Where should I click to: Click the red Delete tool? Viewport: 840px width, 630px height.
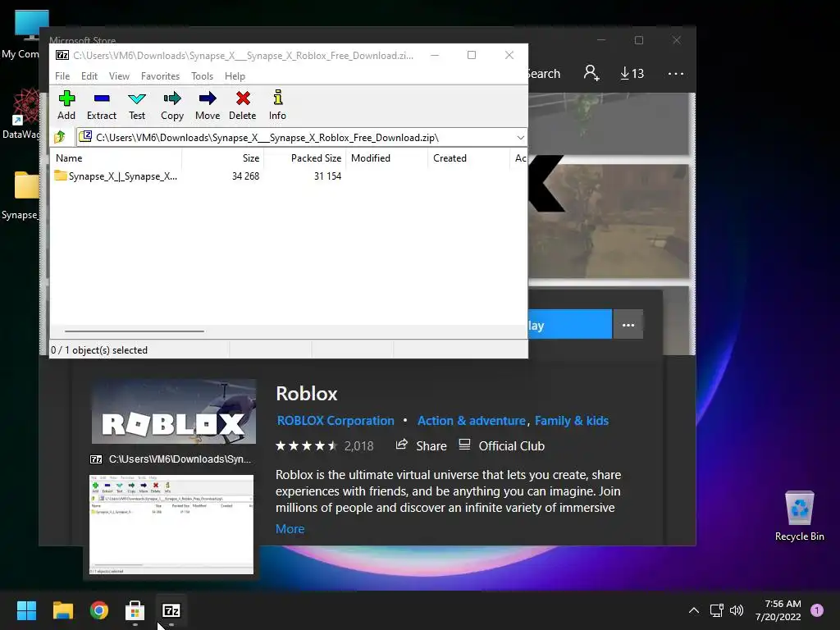pyautogui.click(x=242, y=105)
